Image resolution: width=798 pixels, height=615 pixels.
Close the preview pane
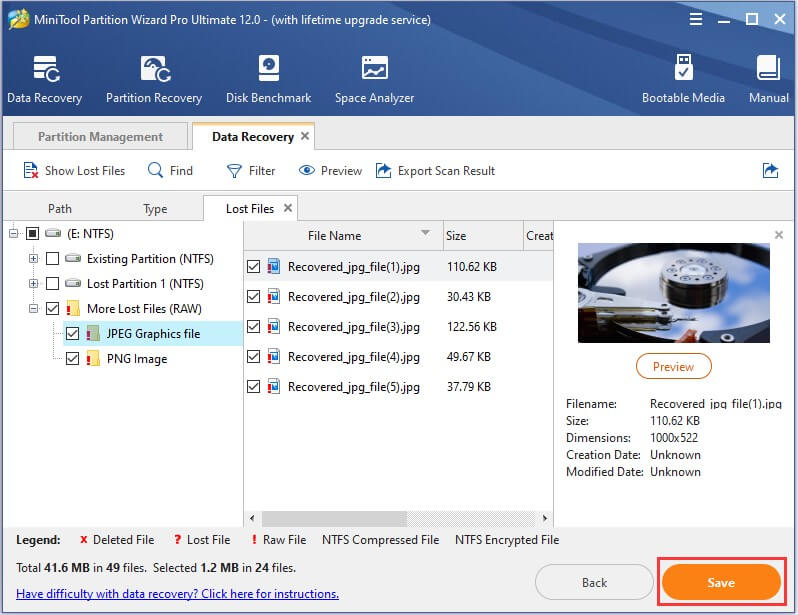pos(779,235)
